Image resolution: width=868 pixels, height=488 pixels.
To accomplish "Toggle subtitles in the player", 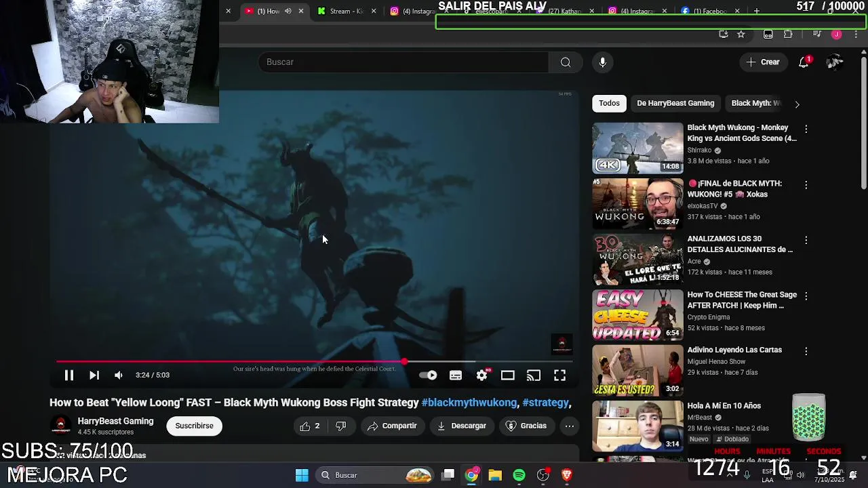I will [x=456, y=375].
